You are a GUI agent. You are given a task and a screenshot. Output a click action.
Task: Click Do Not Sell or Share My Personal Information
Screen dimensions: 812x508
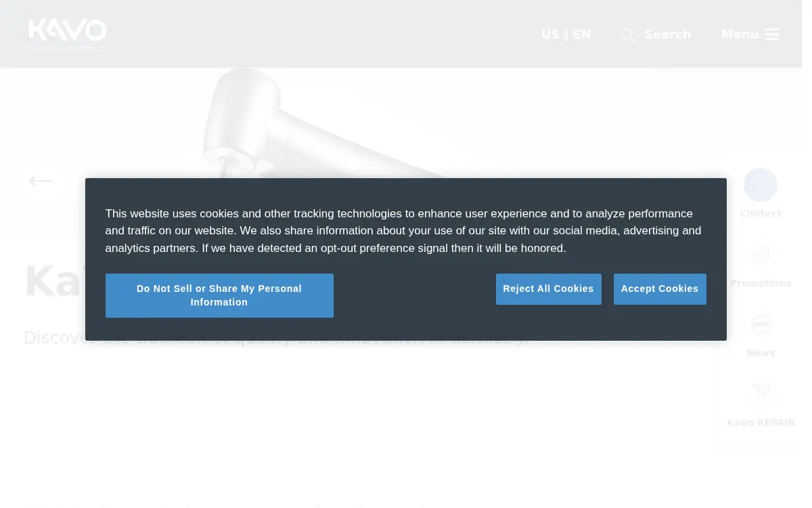tap(219, 295)
